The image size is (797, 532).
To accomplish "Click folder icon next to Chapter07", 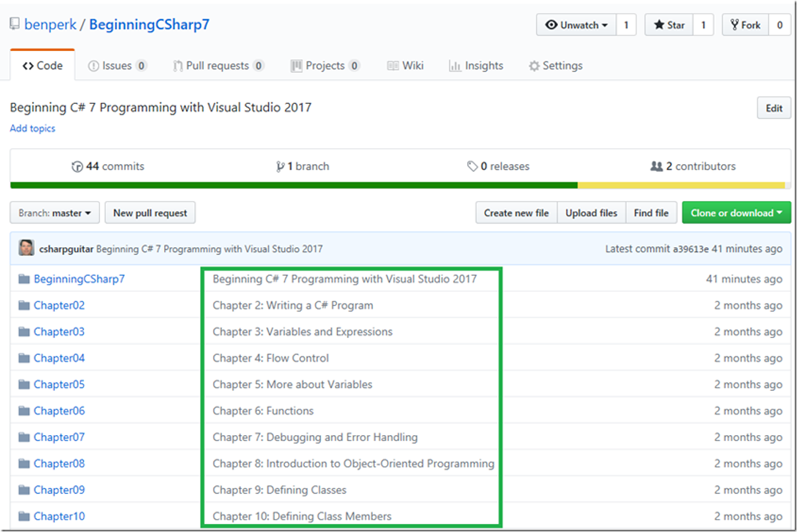I will coord(24,437).
